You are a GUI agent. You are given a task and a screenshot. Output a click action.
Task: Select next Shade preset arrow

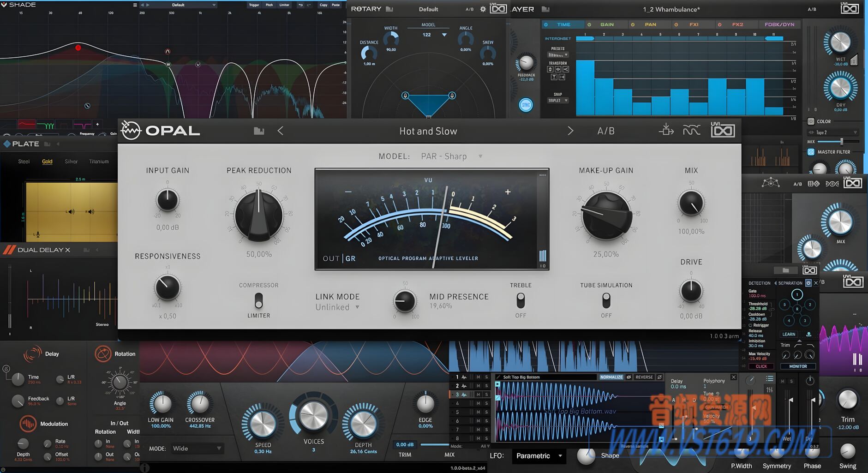click(x=148, y=5)
